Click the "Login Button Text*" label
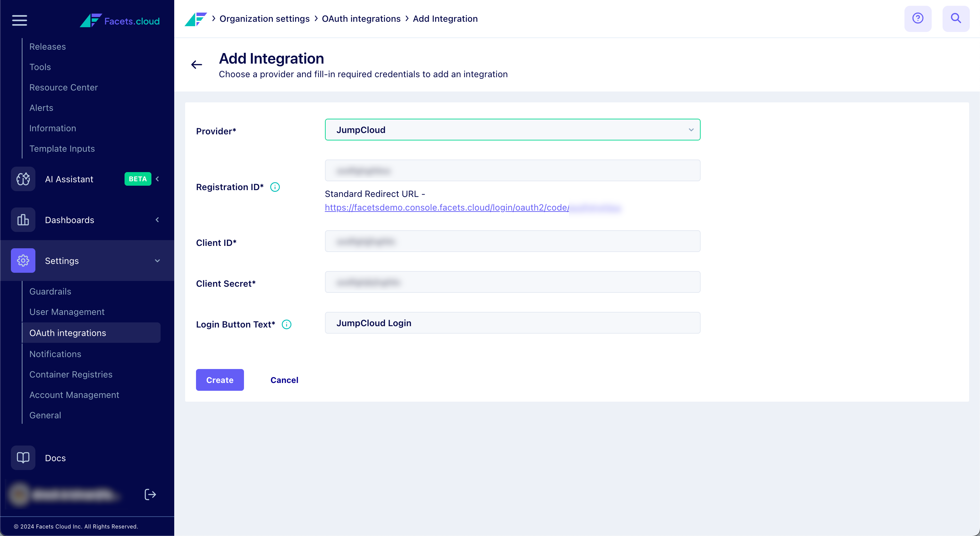 pos(235,324)
